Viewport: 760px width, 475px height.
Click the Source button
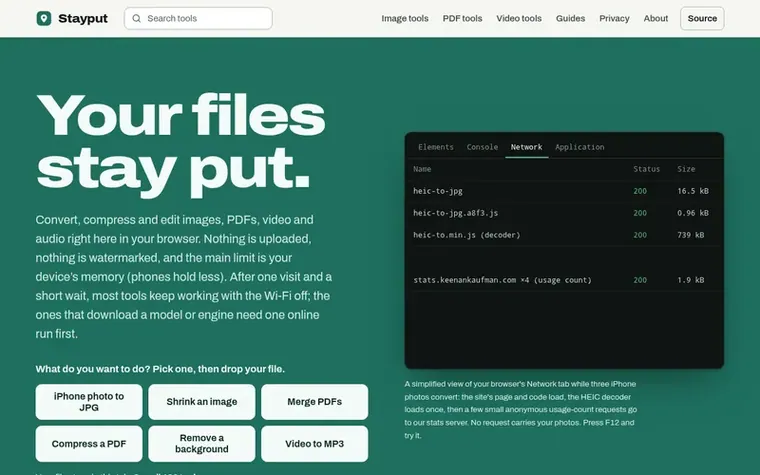(702, 18)
